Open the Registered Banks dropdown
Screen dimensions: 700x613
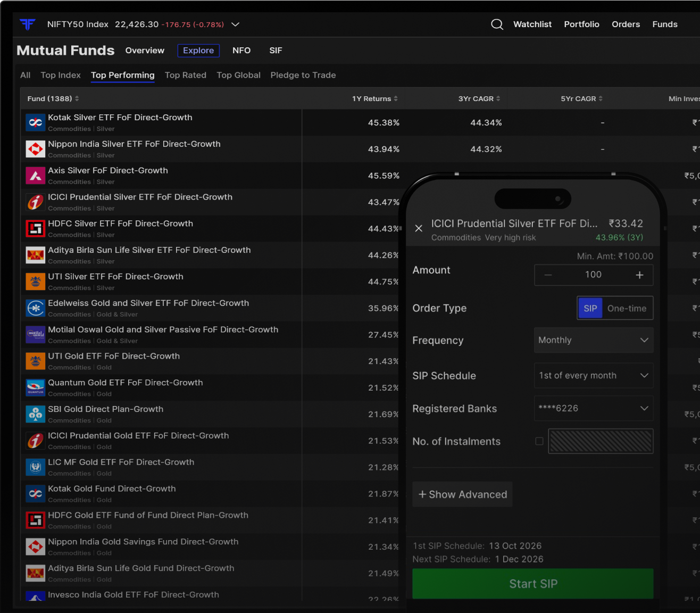pyautogui.click(x=594, y=409)
